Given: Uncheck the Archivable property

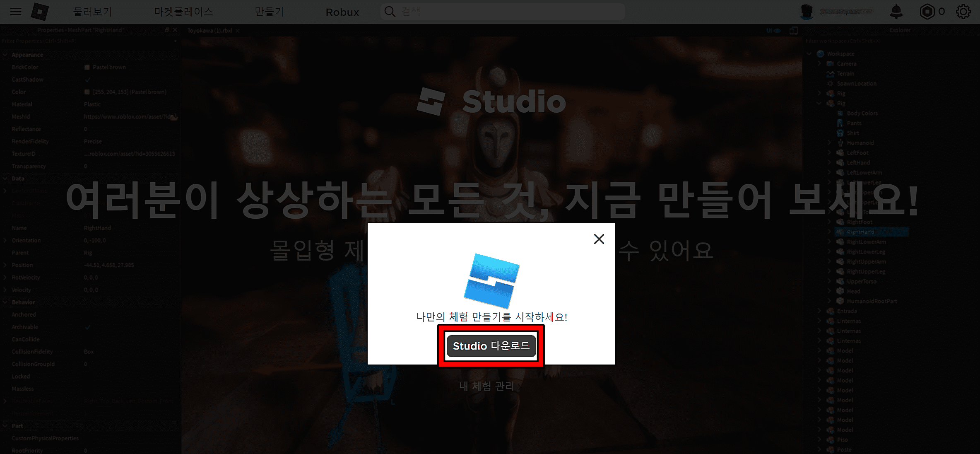Looking at the screenshot, I should [x=88, y=327].
